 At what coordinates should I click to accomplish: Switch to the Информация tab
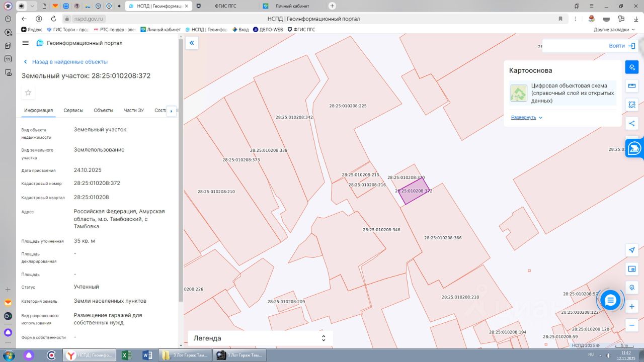click(x=38, y=111)
